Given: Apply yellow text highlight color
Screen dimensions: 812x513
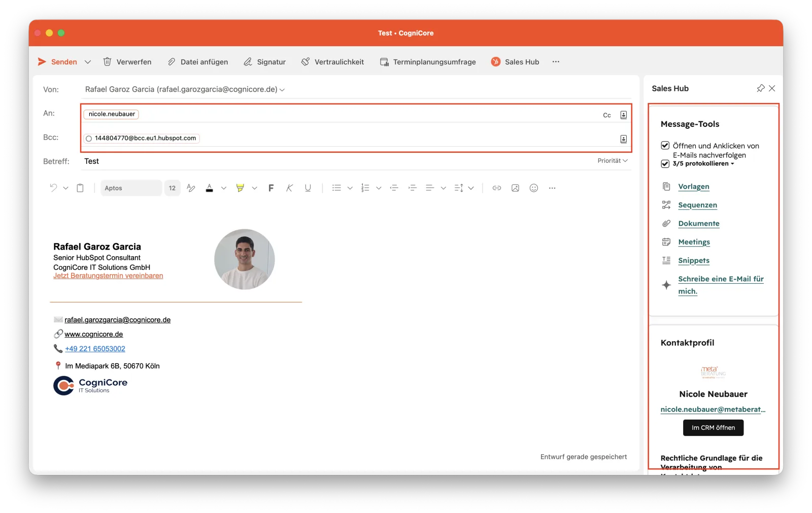Looking at the screenshot, I should tap(240, 188).
